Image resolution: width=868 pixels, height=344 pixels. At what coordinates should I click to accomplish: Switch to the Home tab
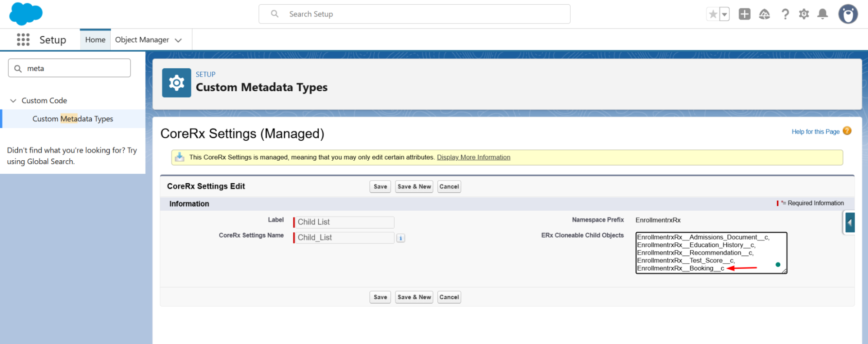click(95, 40)
